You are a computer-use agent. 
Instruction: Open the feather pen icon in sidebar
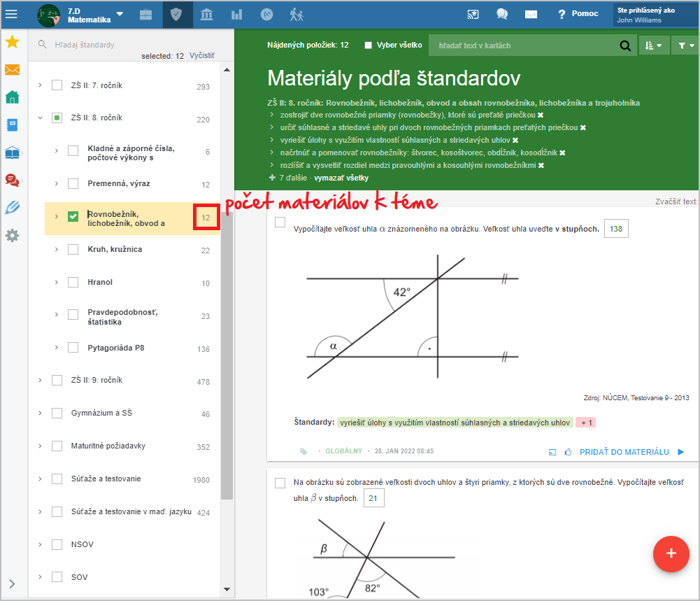click(x=12, y=208)
